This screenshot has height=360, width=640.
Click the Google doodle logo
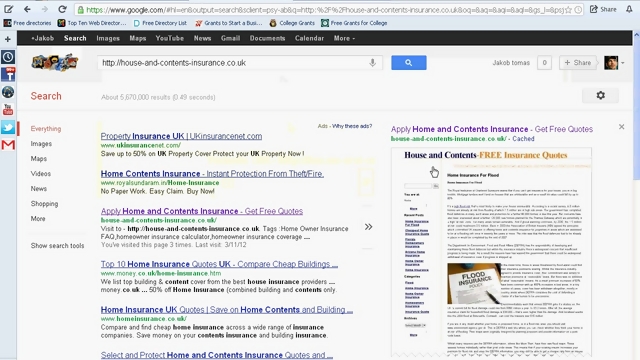pyautogui.click(x=55, y=62)
